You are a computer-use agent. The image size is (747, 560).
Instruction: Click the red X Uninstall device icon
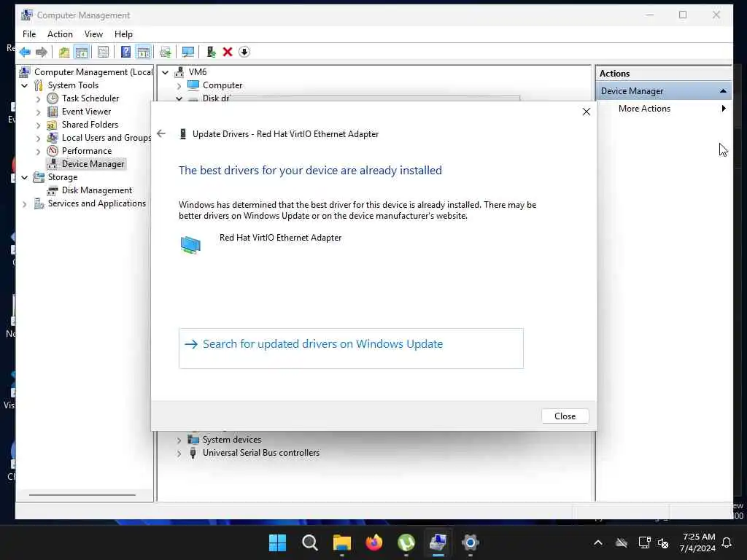[x=228, y=52]
